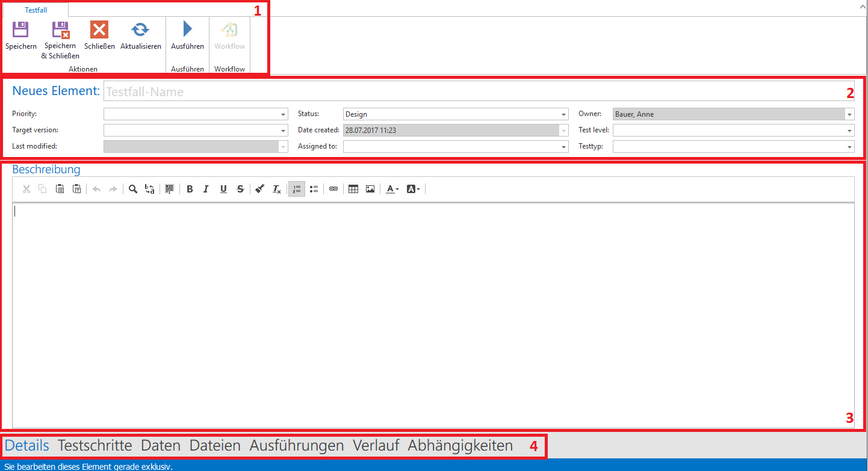Viewport: 868px width, 471px height.
Task: Click the Speichern save icon
Action: click(x=21, y=30)
